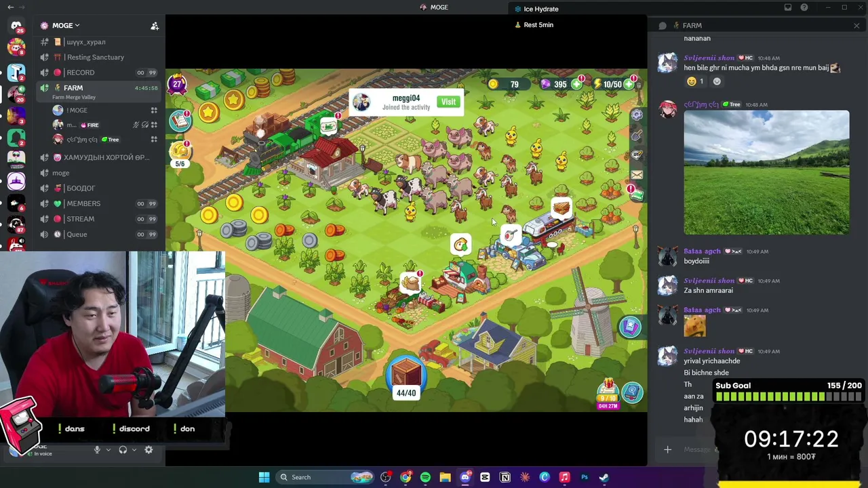Join the STREAM voice channel

point(100,219)
